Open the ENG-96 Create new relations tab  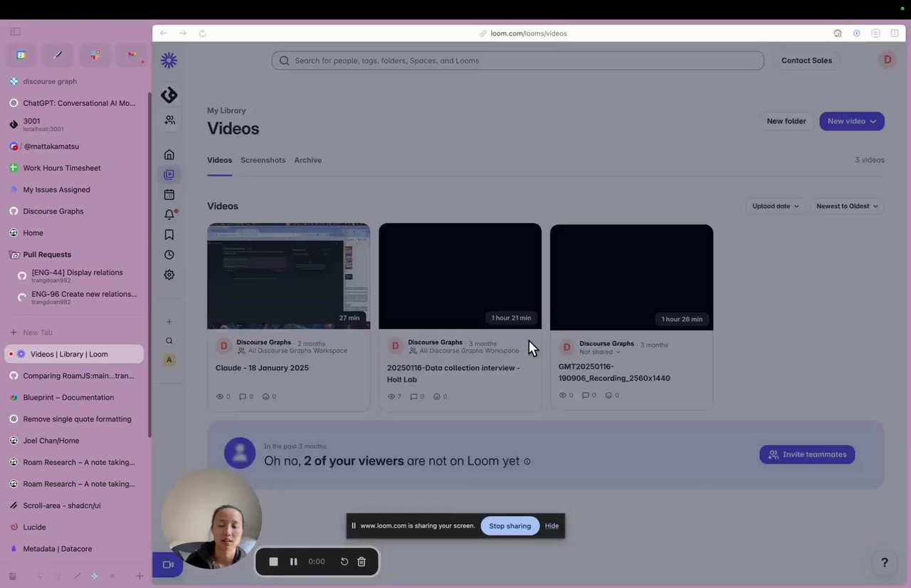pos(78,298)
